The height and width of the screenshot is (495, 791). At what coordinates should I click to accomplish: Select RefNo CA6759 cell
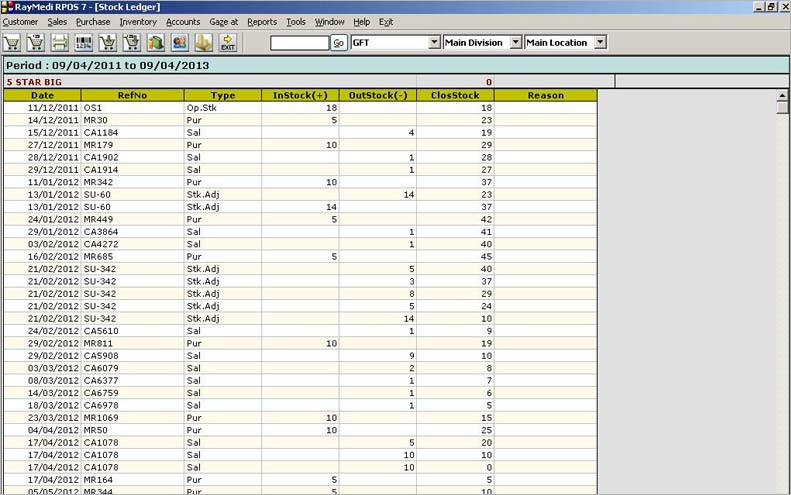[133, 393]
